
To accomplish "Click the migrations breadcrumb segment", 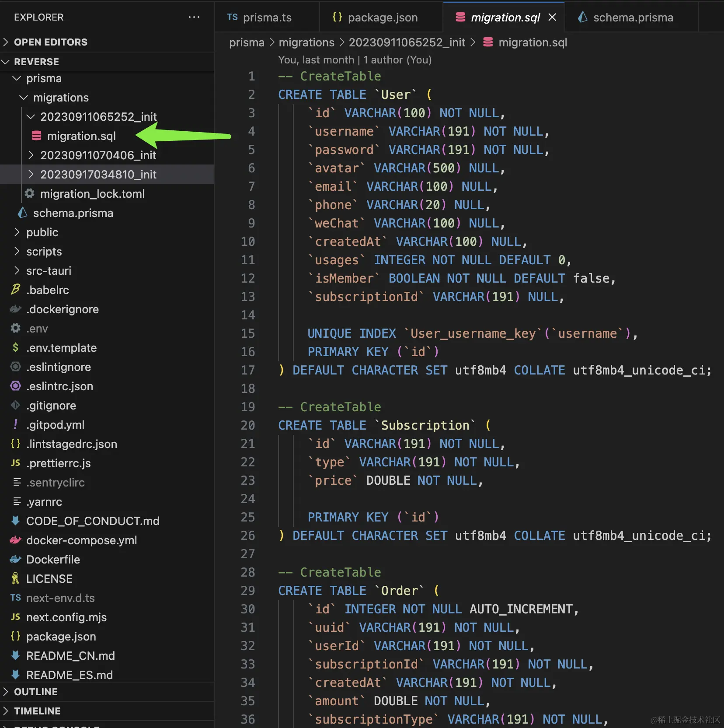I will [x=306, y=42].
